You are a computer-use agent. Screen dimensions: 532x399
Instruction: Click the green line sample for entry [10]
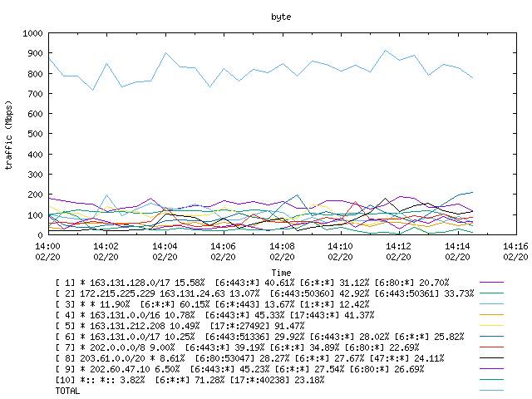tap(491, 380)
